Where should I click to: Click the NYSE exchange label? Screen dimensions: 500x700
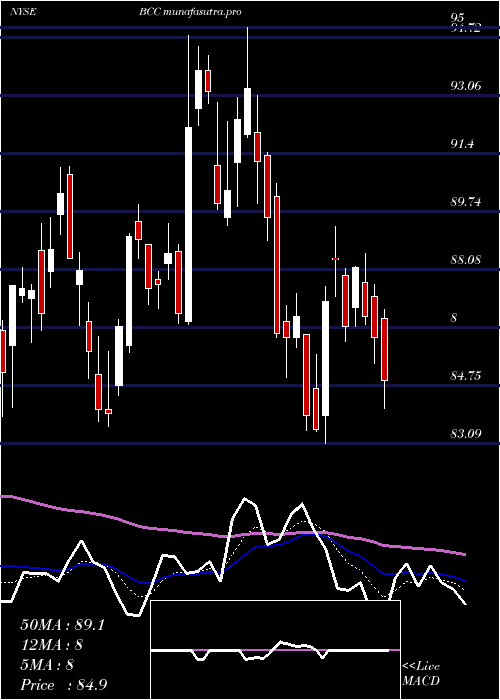[23, 12]
